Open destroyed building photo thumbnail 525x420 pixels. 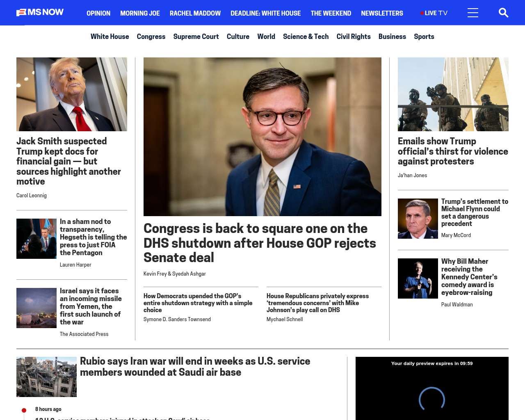[46, 377]
